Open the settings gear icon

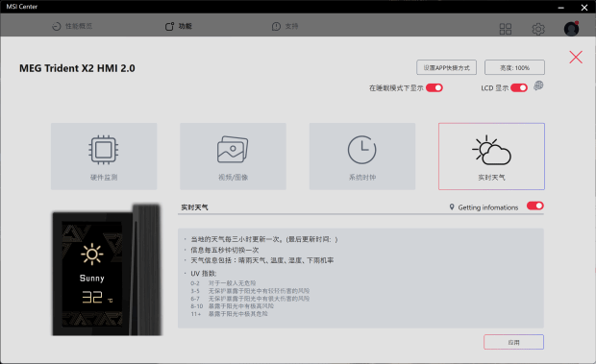tap(538, 29)
